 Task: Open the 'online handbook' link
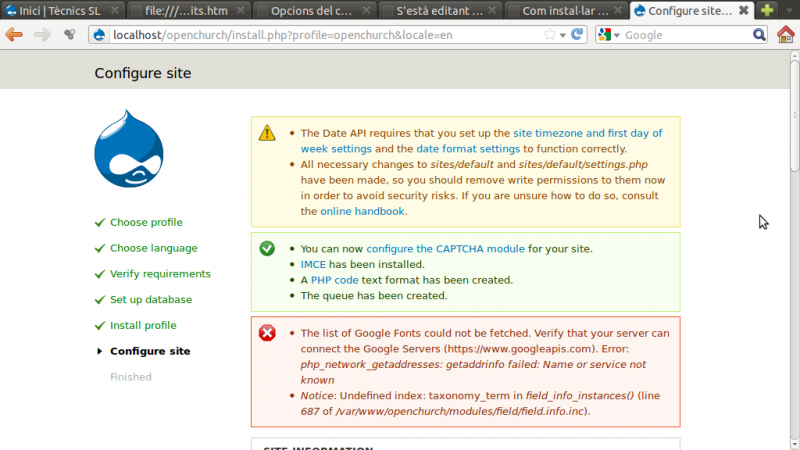pyautogui.click(x=363, y=211)
